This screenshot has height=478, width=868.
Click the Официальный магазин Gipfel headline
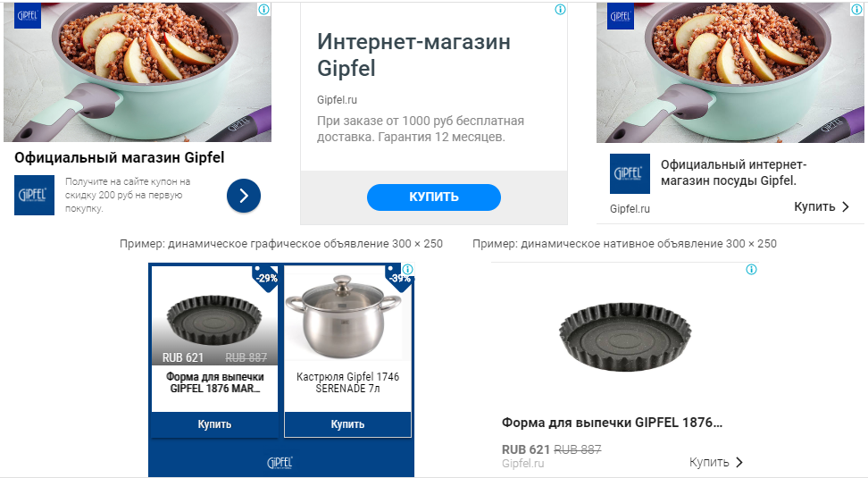coord(119,158)
